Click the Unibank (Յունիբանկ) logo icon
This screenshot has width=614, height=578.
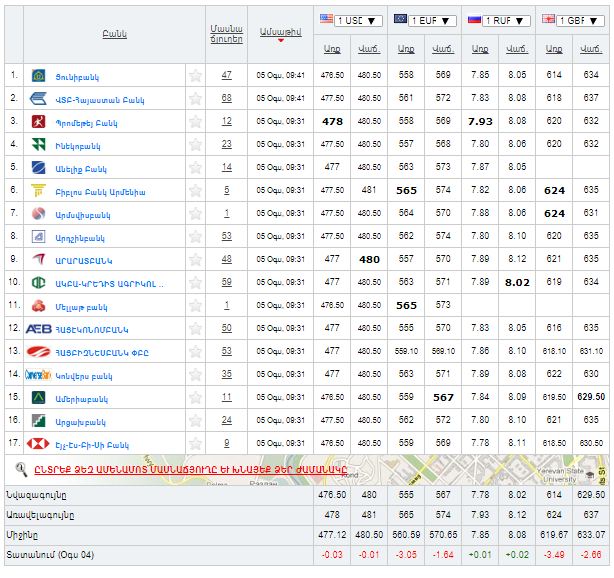click(x=39, y=75)
